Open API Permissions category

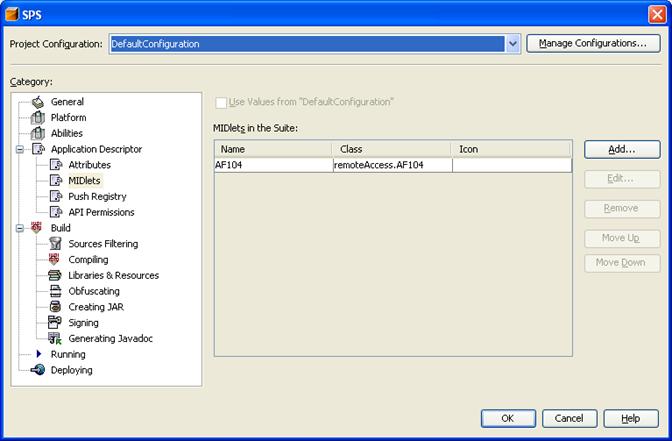coord(101,212)
